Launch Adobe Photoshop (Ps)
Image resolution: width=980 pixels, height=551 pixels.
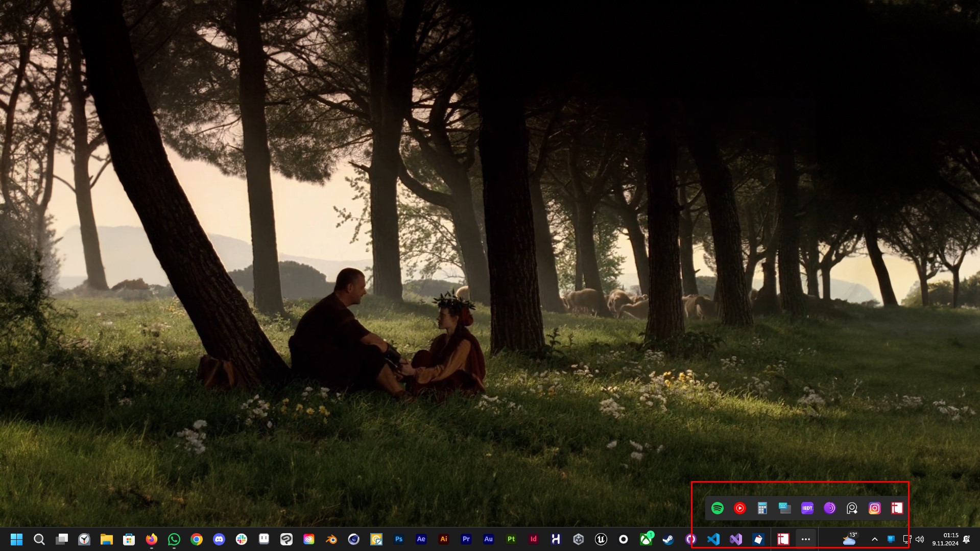click(x=398, y=539)
